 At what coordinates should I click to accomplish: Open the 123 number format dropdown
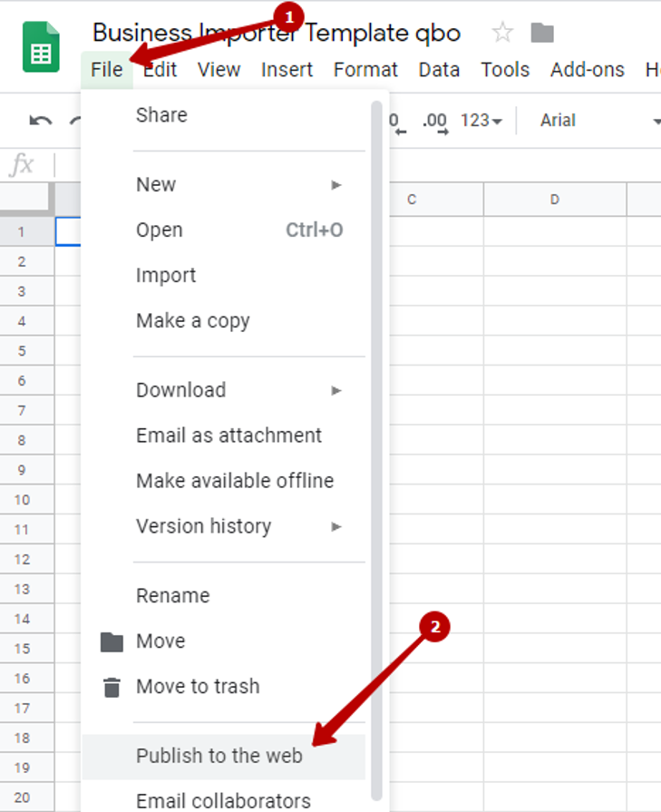click(481, 121)
